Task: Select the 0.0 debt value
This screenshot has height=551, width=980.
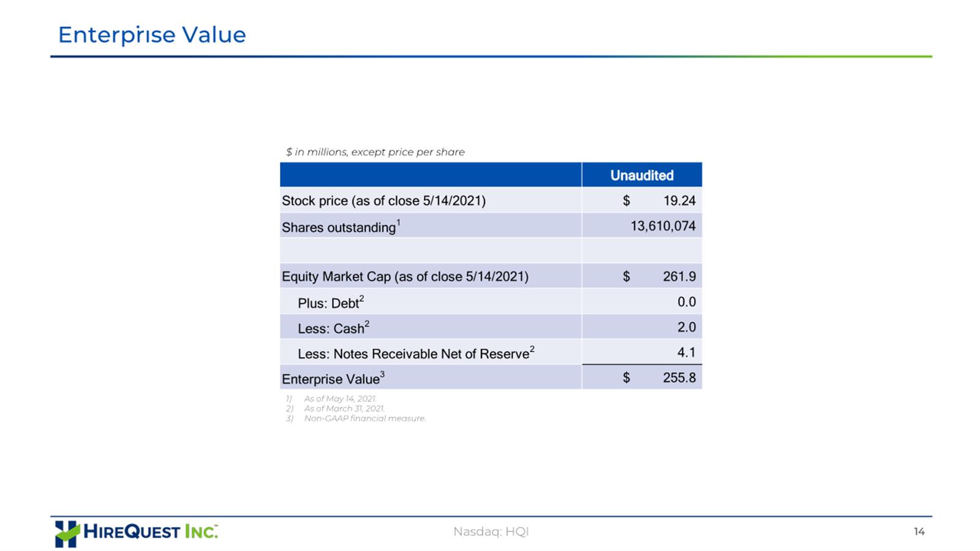Action: point(687,302)
